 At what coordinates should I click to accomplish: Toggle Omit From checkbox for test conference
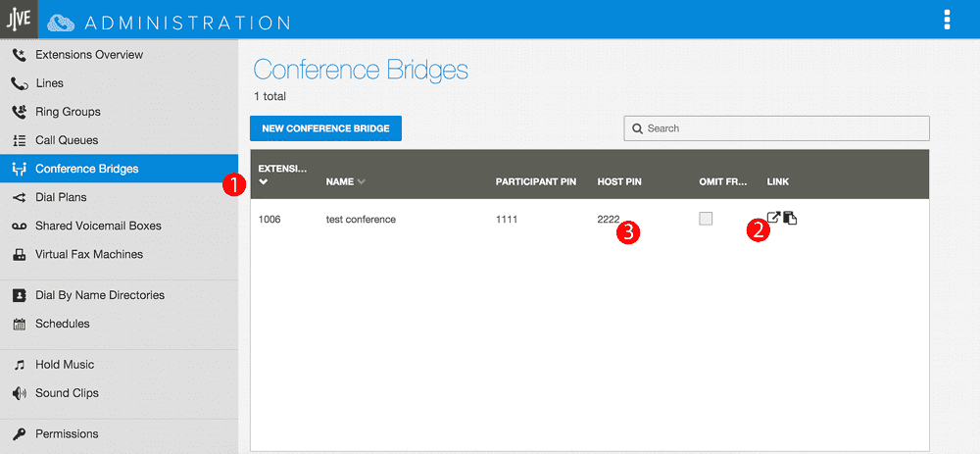[x=706, y=219]
